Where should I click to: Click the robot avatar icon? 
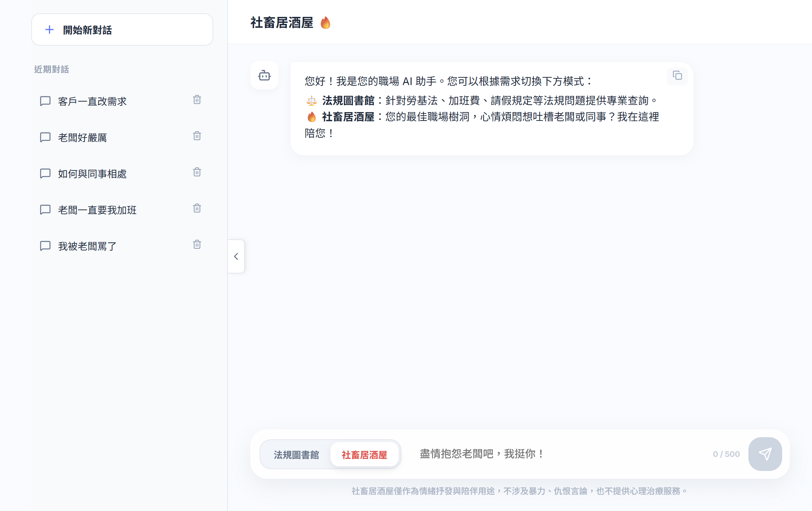point(264,76)
